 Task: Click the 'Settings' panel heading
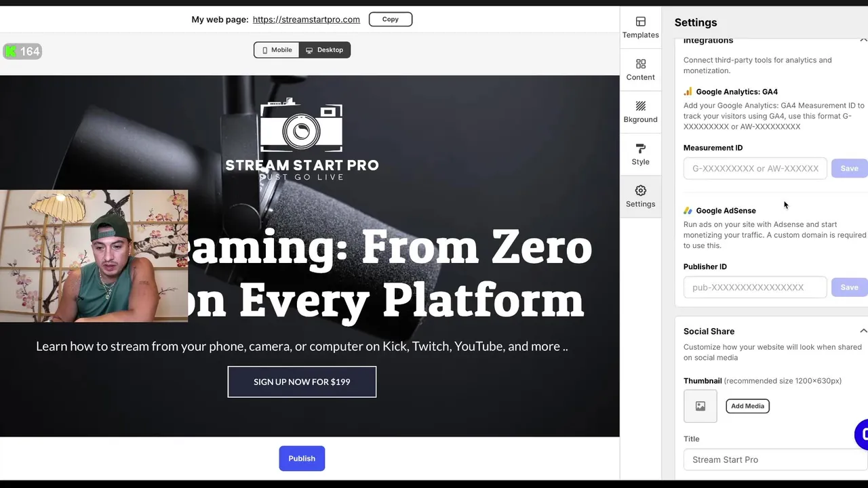(x=696, y=22)
